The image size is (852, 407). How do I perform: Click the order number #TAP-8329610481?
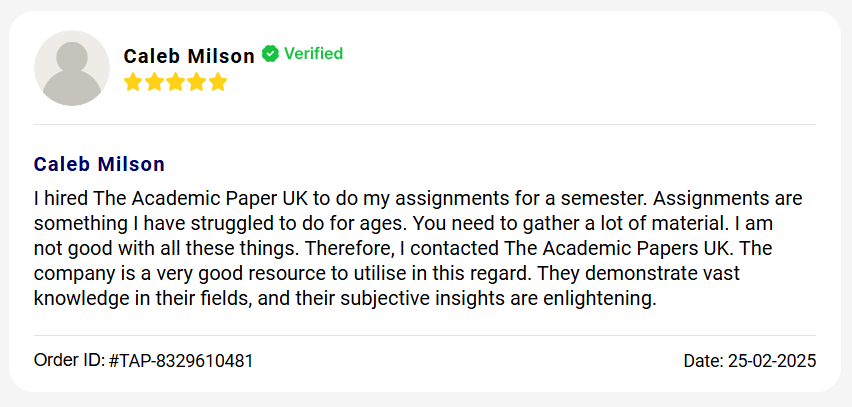tap(181, 360)
